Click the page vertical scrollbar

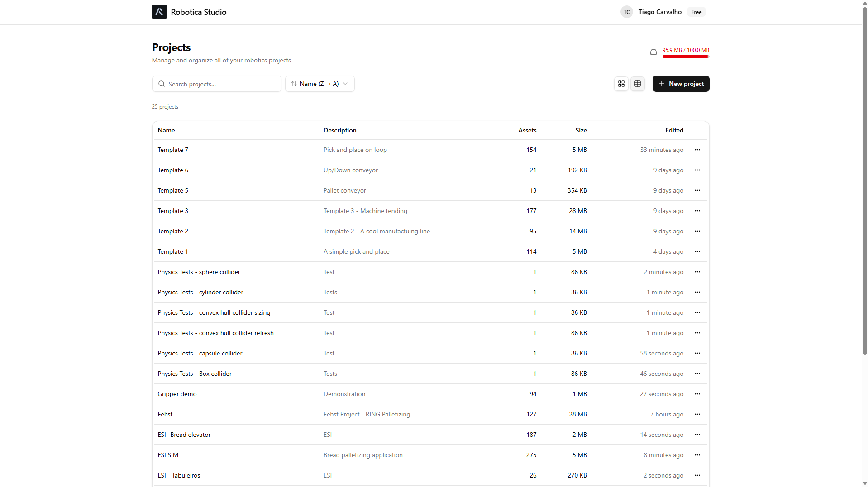tap(864, 181)
